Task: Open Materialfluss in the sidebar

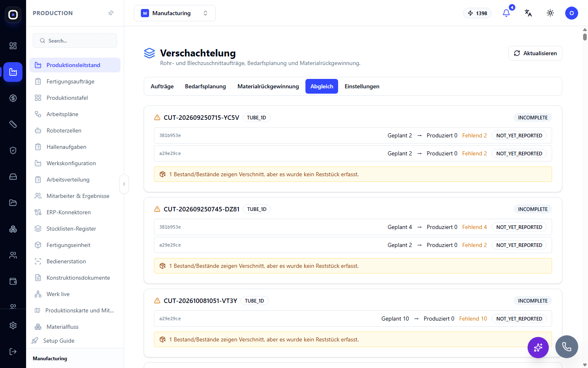Action: tap(75, 327)
